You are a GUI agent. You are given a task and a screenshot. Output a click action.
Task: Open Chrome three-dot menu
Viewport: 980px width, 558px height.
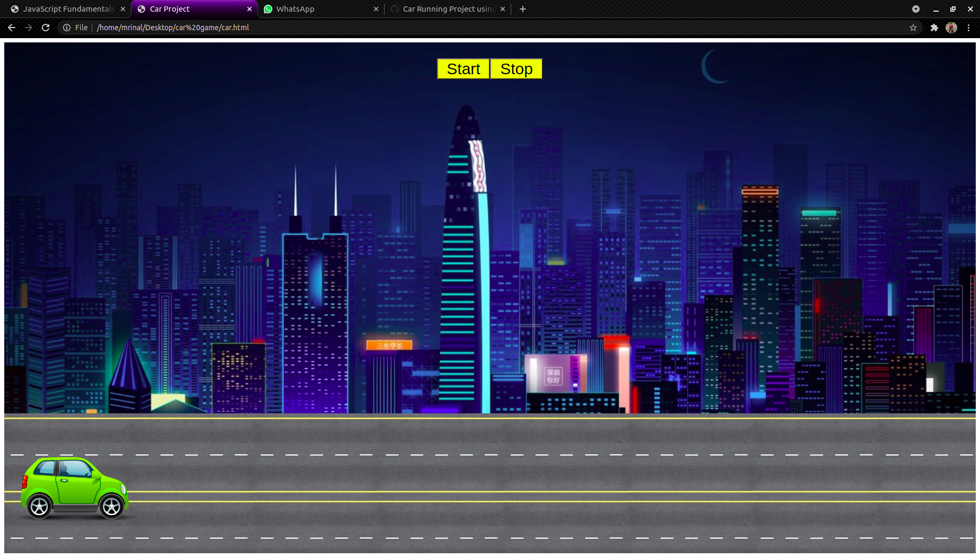pos(968,28)
